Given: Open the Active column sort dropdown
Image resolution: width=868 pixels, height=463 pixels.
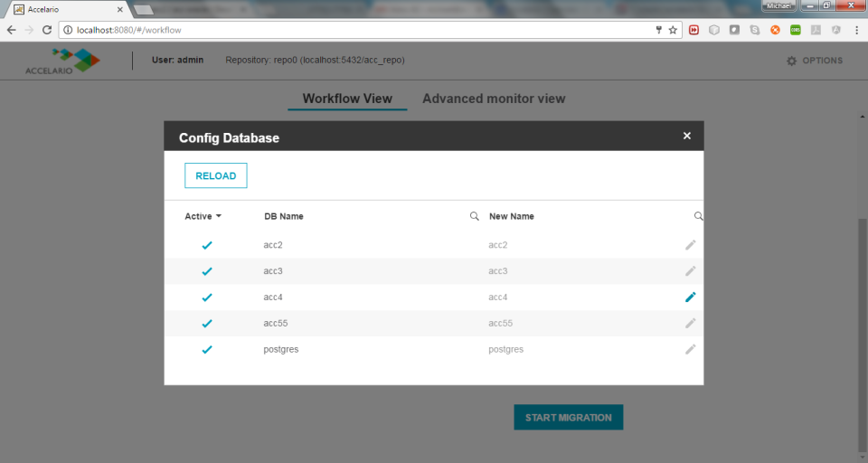Looking at the screenshot, I should 219,216.
